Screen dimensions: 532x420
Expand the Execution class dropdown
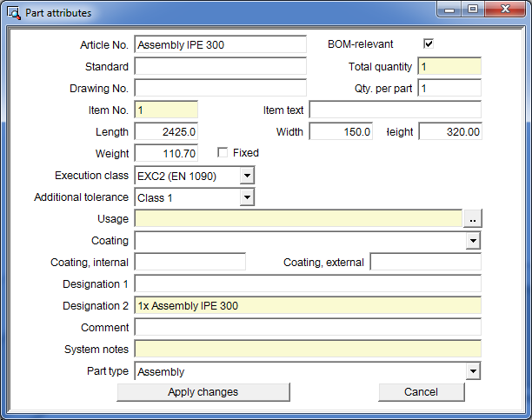[x=247, y=176]
